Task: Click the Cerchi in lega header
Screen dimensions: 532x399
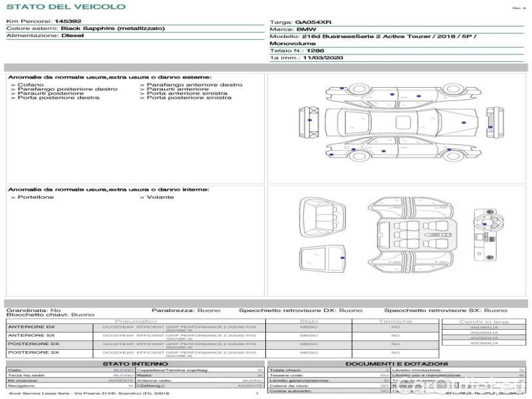Action: (x=484, y=321)
